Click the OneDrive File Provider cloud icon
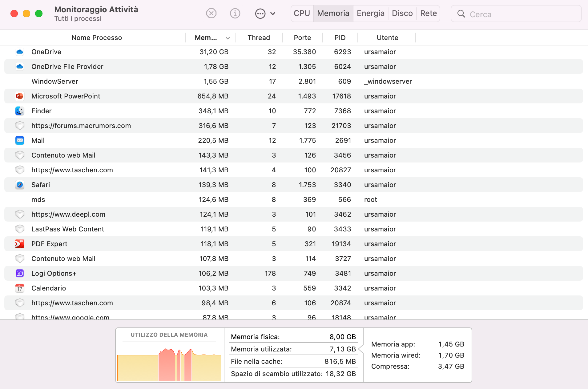 click(x=20, y=66)
